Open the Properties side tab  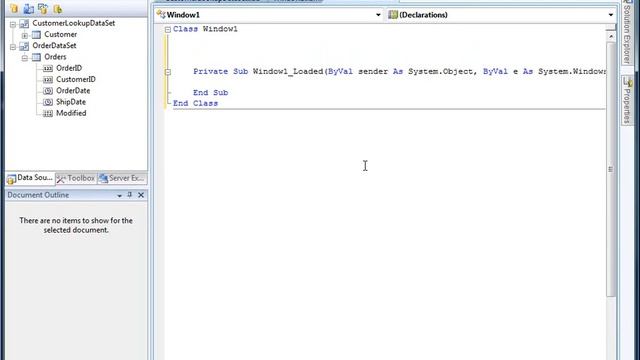coord(627,100)
